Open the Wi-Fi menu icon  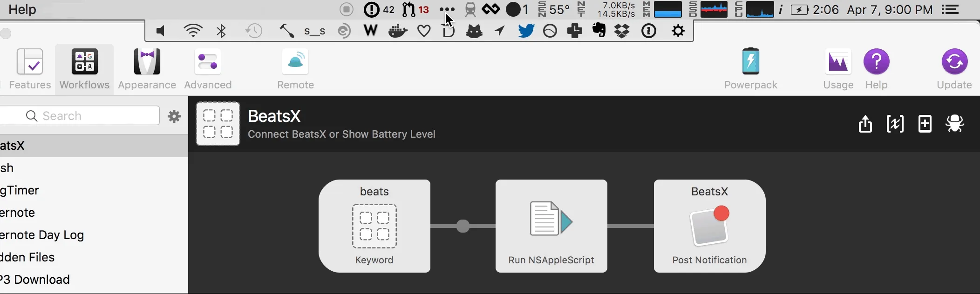point(193,31)
